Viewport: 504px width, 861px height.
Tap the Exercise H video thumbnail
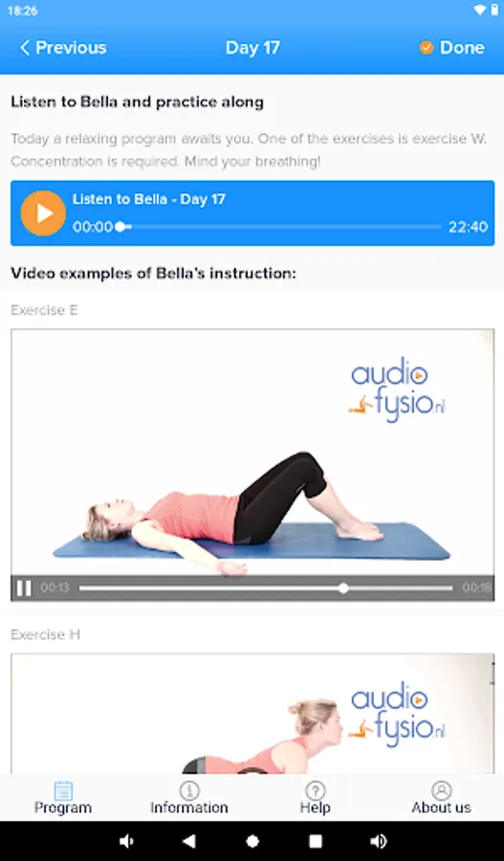point(252,714)
